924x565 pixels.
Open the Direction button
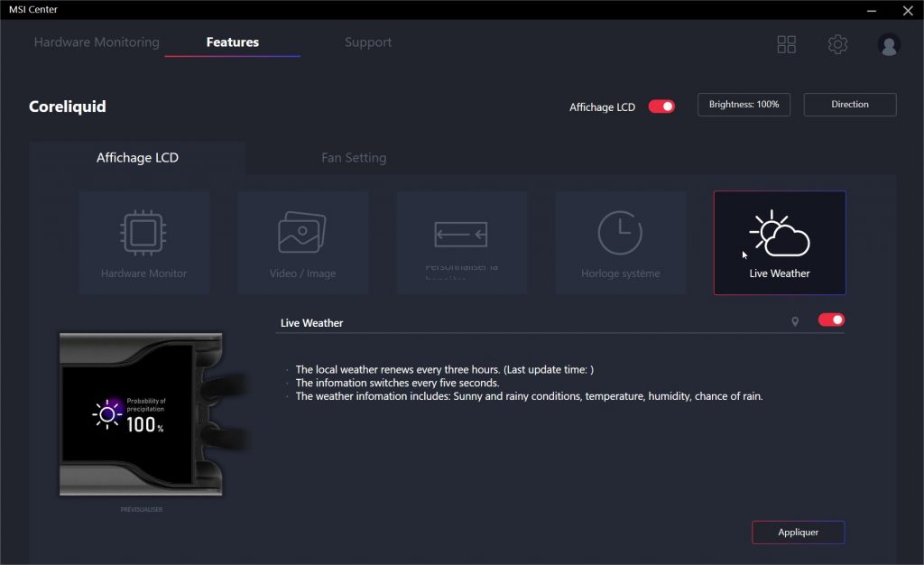pos(850,105)
